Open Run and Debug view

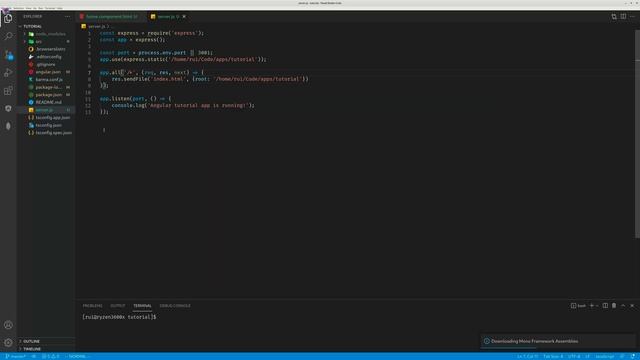(8, 73)
